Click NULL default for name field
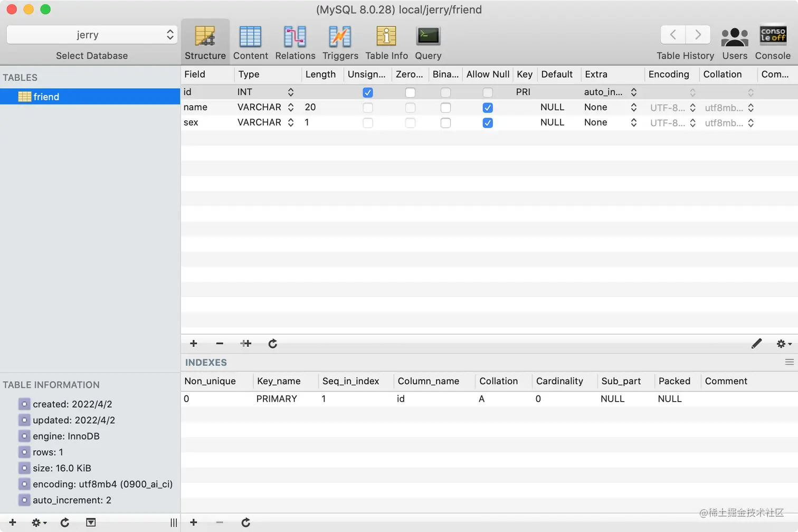This screenshot has height=532, width=798. pyautogui.click(x=553, y=107)
